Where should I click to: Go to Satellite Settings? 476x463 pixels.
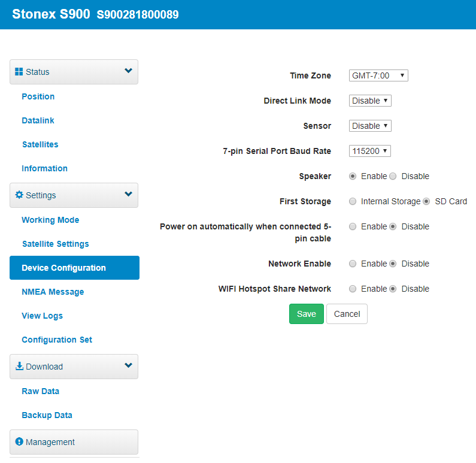[x=56, y=244]
